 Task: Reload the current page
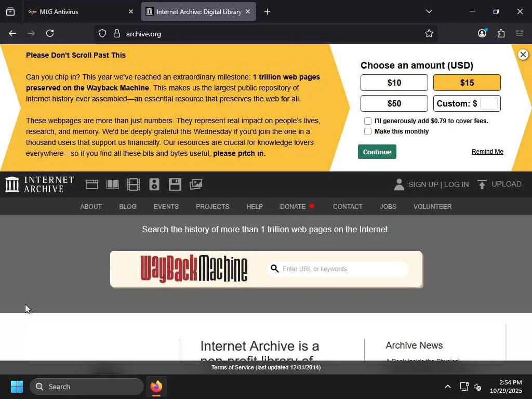50,33
